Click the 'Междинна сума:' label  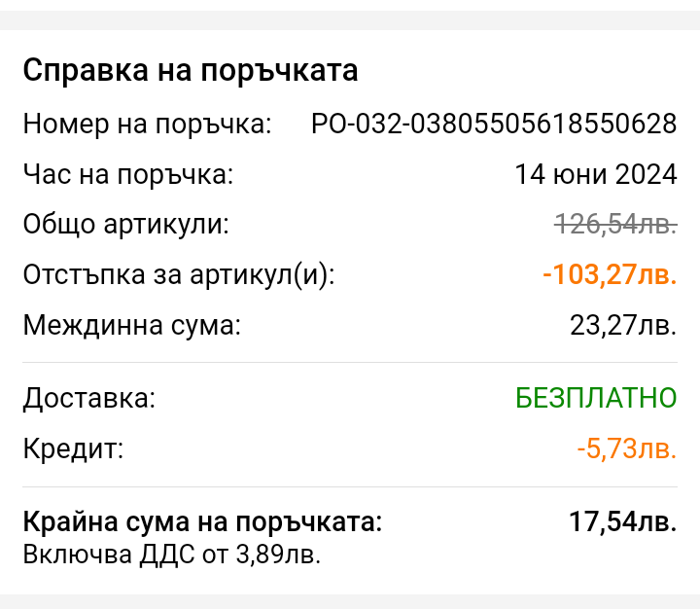pos(131,325)
